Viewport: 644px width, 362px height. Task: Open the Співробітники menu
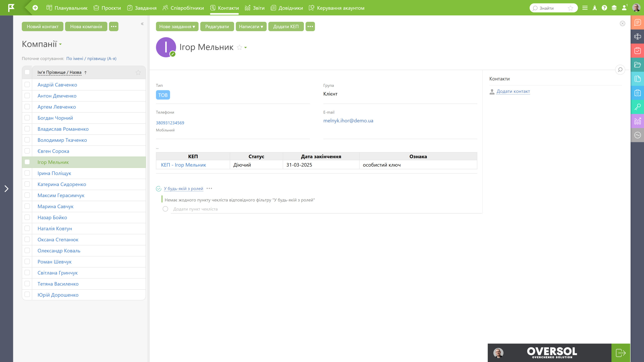pos(183,8)
